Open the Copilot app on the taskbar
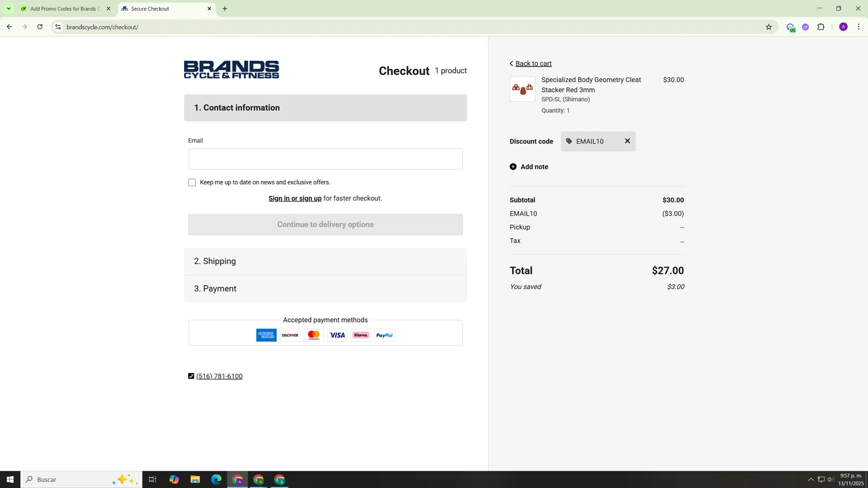Screen dimensions: 868x488 pyautogui.click(x=174, y=479)
